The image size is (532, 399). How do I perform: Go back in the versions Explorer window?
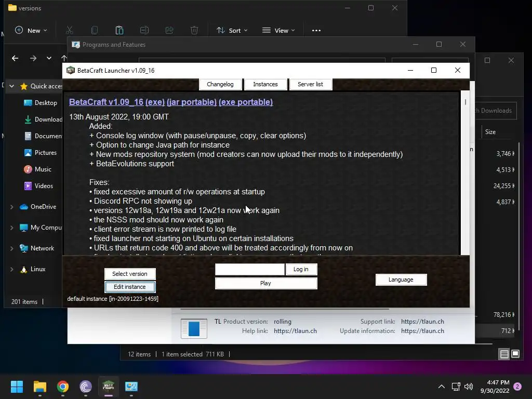pos(15,58)
